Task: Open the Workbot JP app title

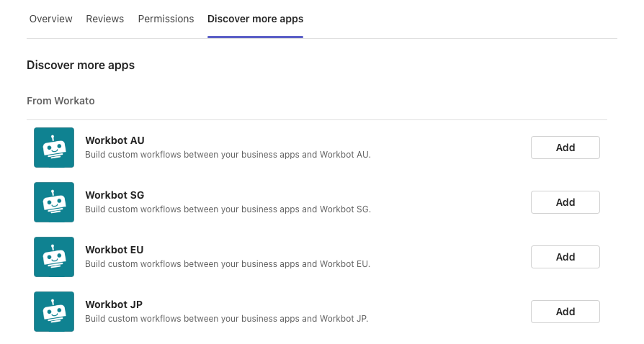Action: (114, 304)
